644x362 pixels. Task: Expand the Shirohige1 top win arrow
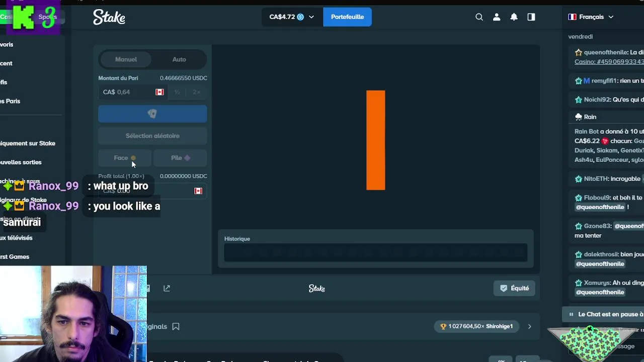click(x=529, y=326)
